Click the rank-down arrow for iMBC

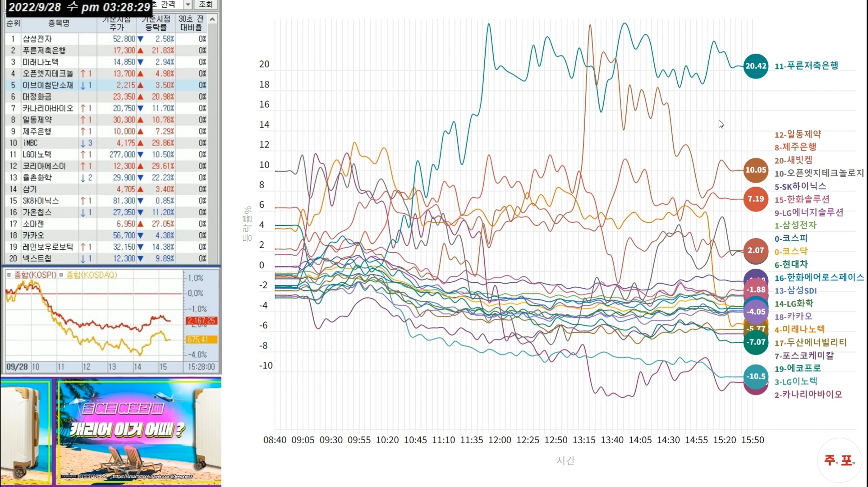pos(83,143)
